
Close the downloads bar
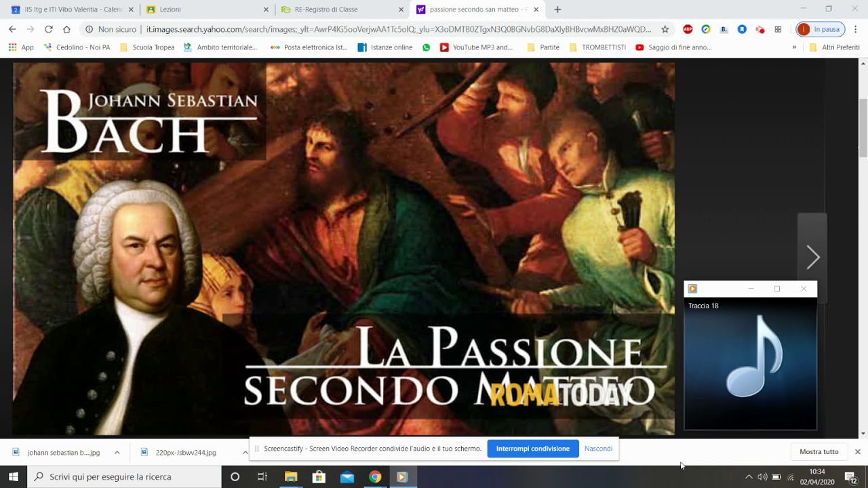[x=857, y=452]
